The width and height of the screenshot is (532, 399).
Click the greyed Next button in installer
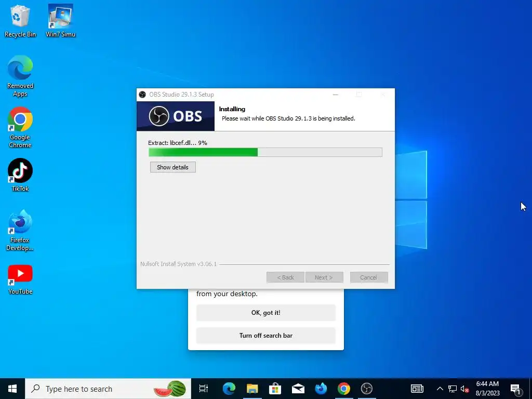pos(324,277)
